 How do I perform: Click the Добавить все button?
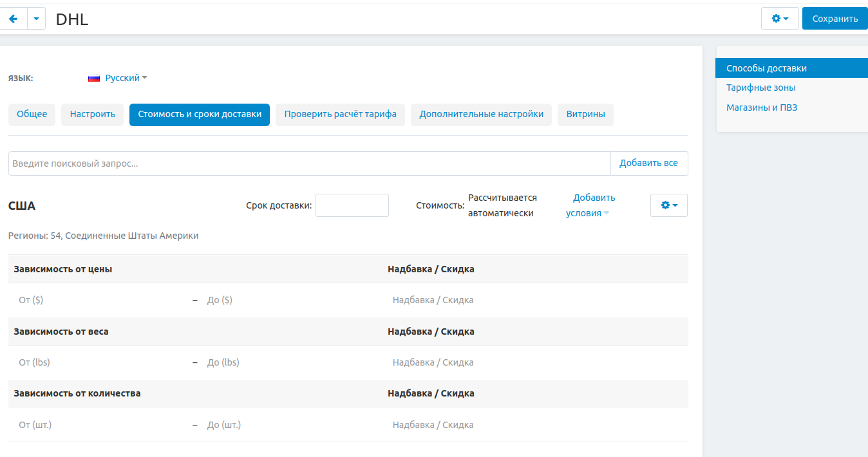(648, 163)
